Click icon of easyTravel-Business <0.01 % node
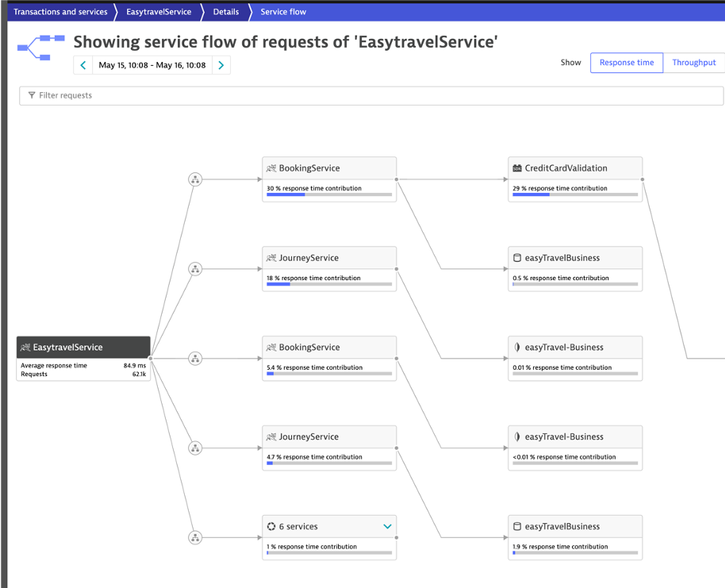Image resolution: width=725 pixels, height=588 pixels. pos(517,436)
